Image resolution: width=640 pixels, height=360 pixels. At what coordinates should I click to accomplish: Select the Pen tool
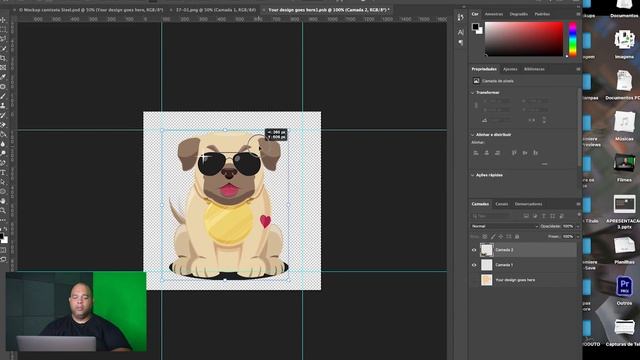[x=3, y=163]
